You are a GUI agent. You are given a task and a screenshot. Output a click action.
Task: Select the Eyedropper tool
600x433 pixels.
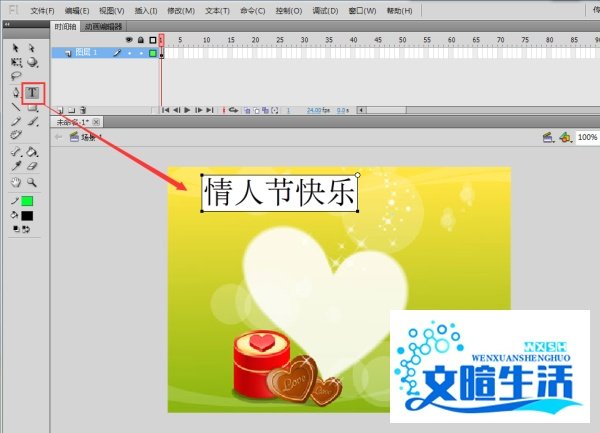pos(16,166)
